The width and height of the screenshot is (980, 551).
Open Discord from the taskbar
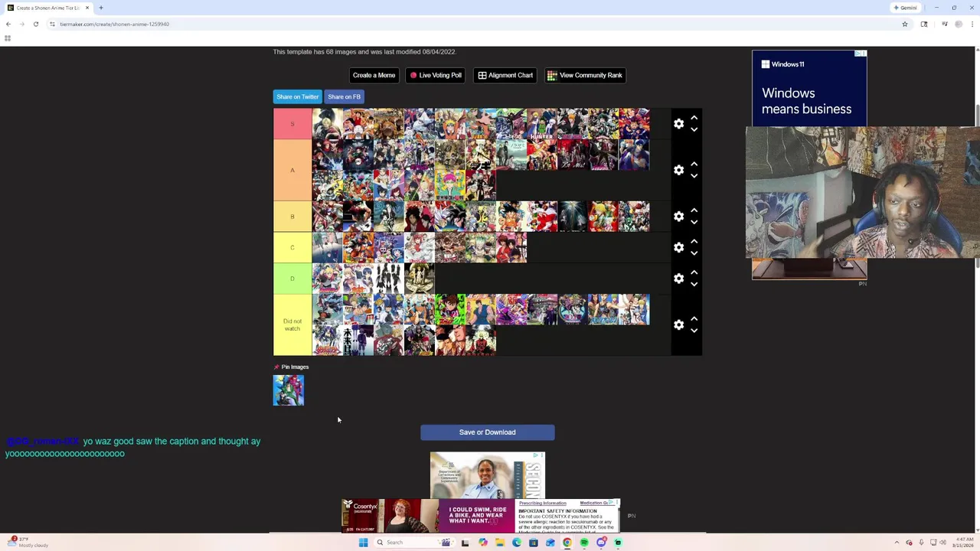tap(601, 543)
